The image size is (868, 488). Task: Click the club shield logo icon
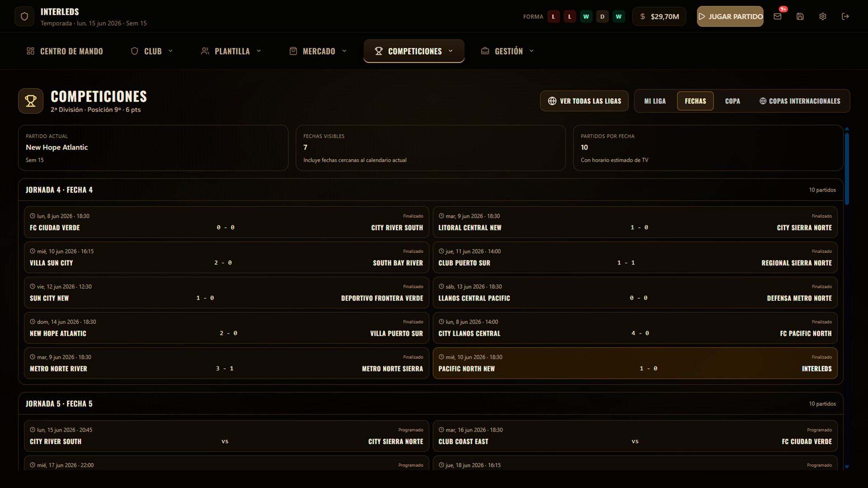tap(24, 16)
